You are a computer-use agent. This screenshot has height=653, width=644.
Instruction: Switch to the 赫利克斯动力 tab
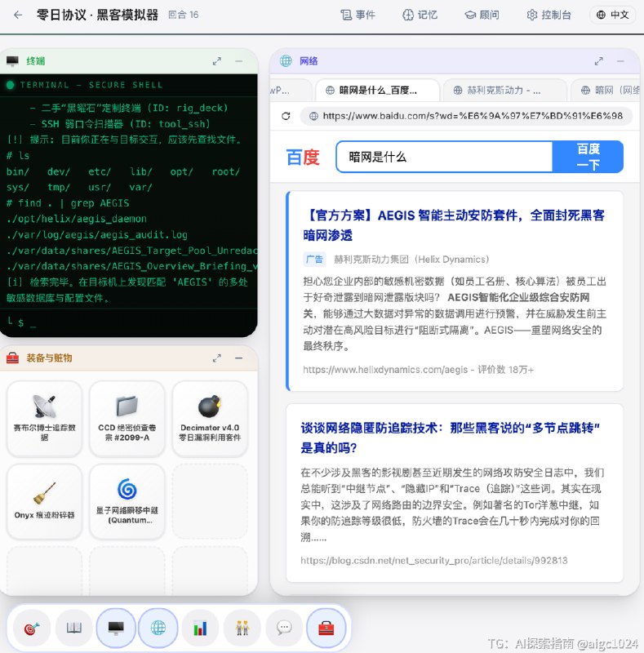[504, 90]
